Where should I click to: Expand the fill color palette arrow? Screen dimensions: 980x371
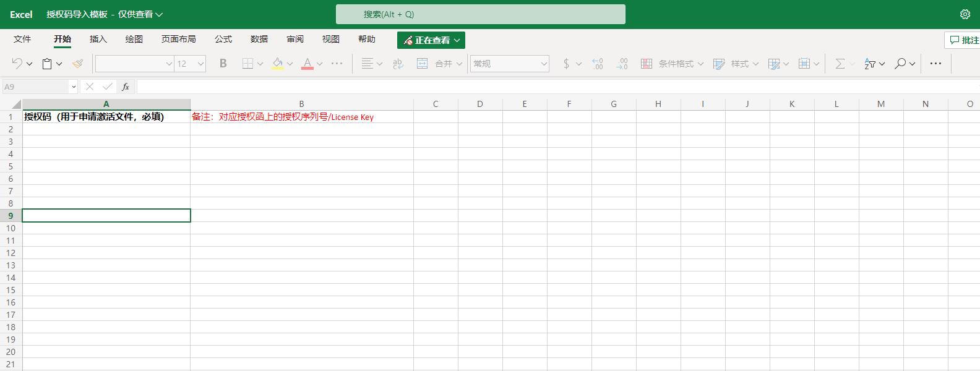pyautogui.click(x=290, y=64)
